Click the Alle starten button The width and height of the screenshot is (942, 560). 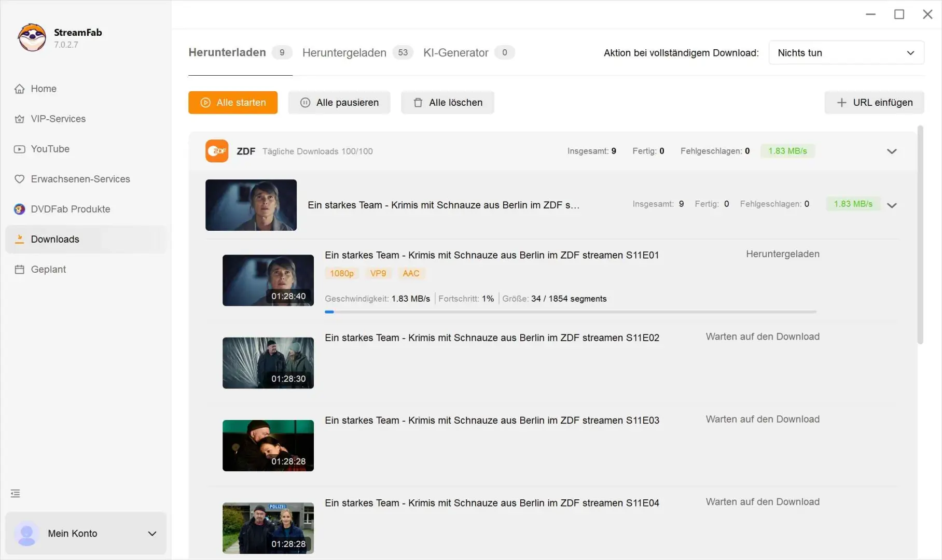coord(233,103)
